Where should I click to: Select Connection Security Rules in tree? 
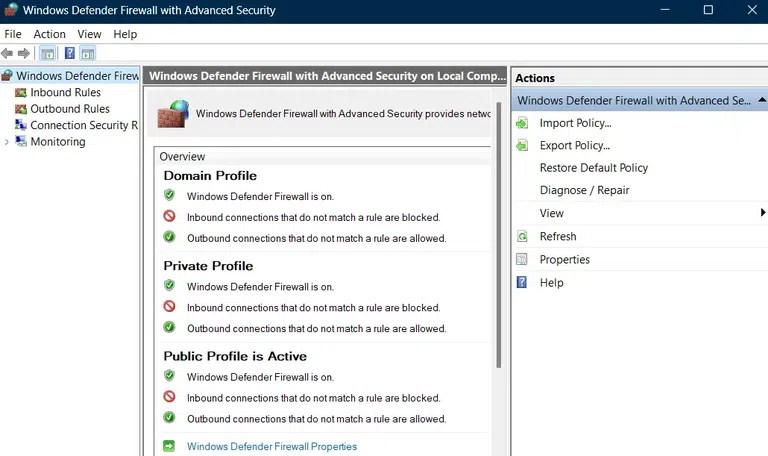pos(84,125)
